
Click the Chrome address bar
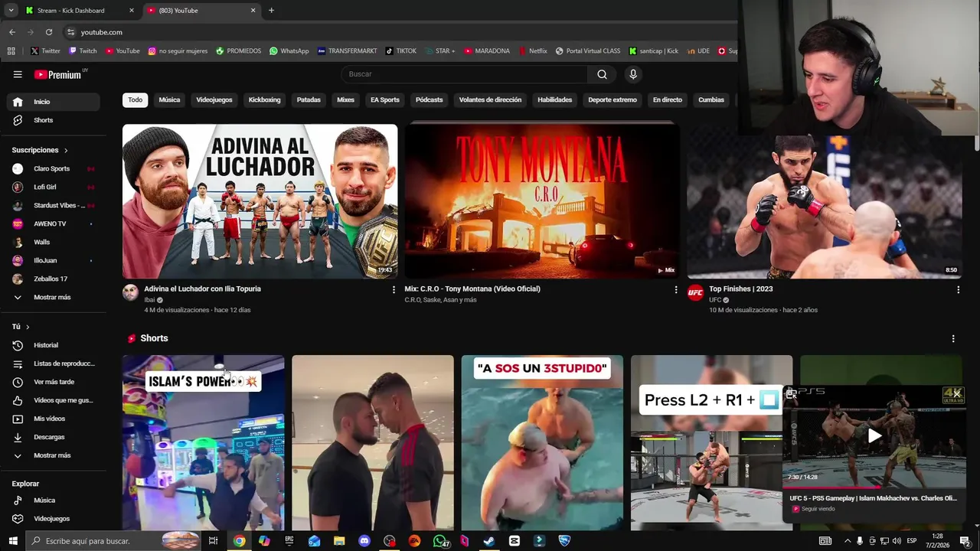(x=398, y=32)
